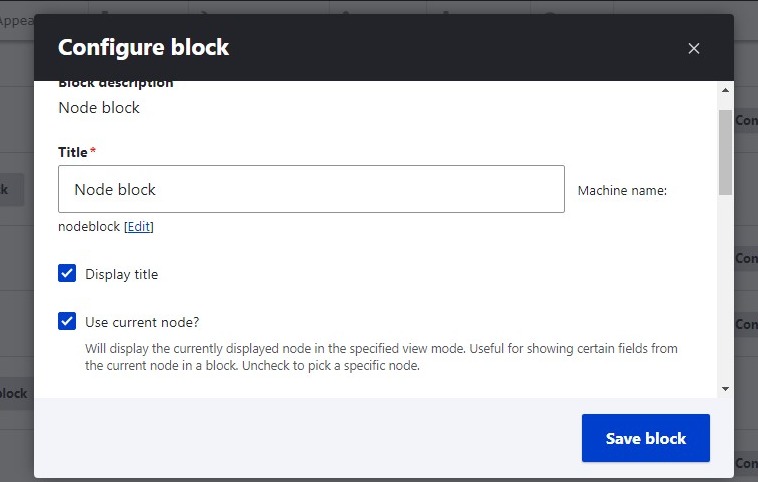Click the scrollbar down arrow in dialog
The image size is (758, 482).
(725, 388)
